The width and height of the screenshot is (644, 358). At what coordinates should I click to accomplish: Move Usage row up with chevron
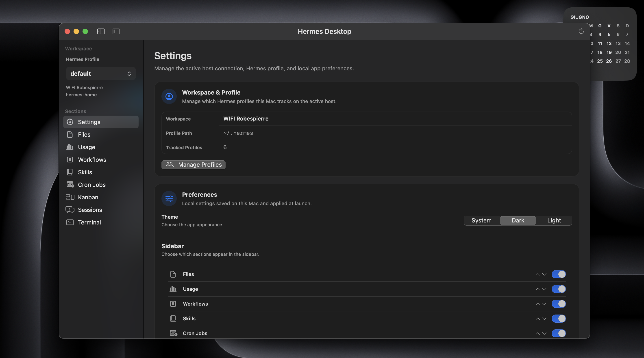tap(537, 289)
